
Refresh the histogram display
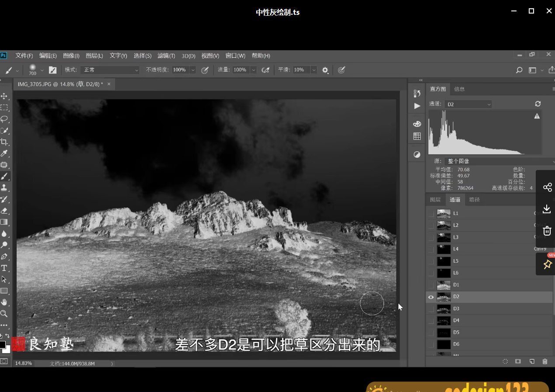538,104
